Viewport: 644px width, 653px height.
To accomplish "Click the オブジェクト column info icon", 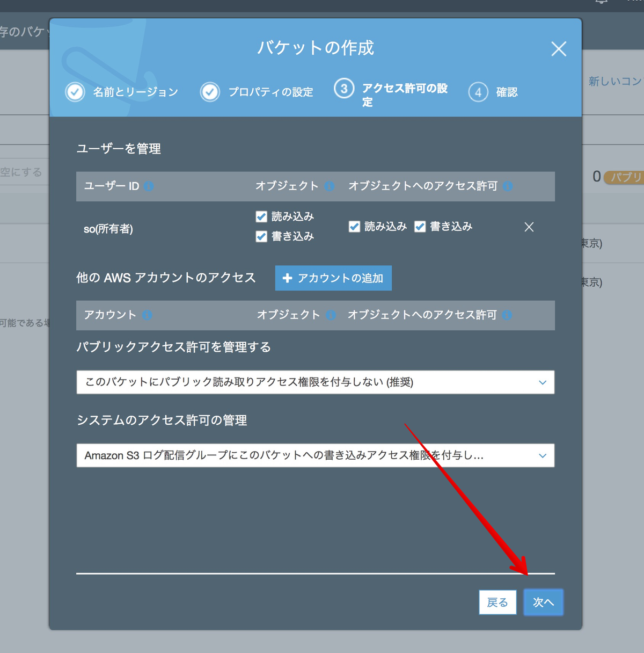I will point(329,186).
